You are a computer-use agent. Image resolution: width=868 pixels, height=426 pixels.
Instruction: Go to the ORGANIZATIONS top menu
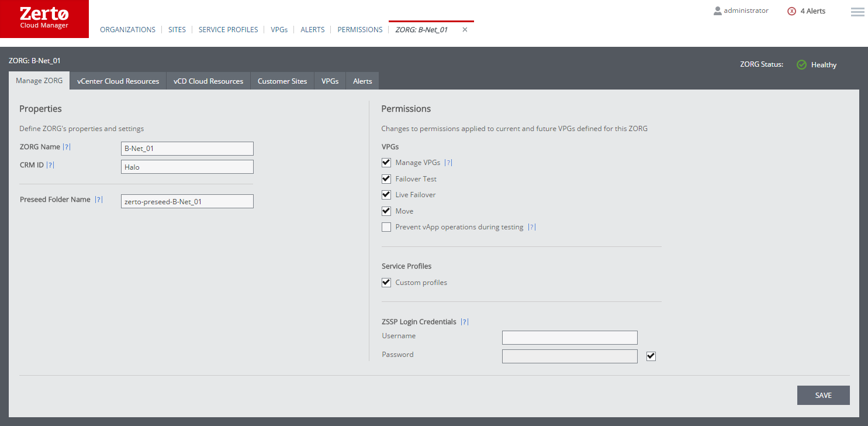coord(128,30)
